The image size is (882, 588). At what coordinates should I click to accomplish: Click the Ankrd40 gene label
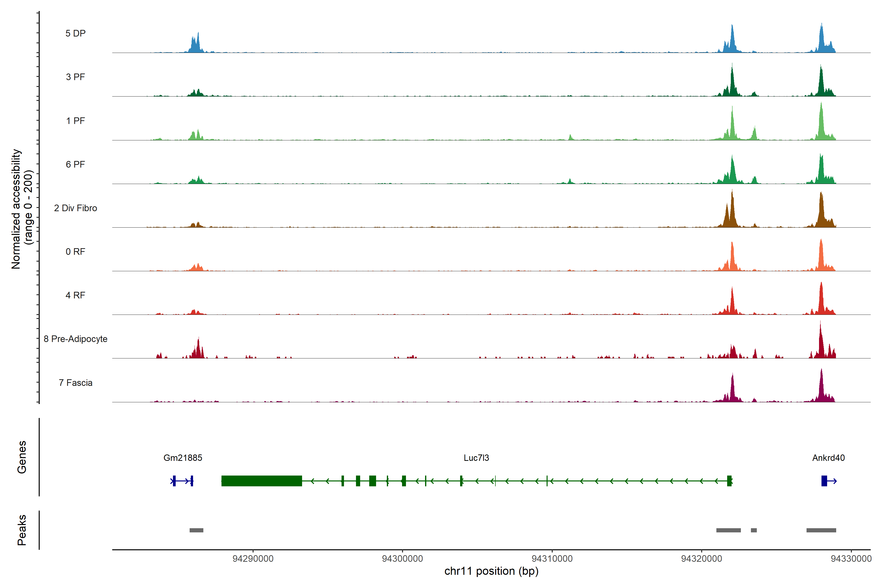(828, 457)
